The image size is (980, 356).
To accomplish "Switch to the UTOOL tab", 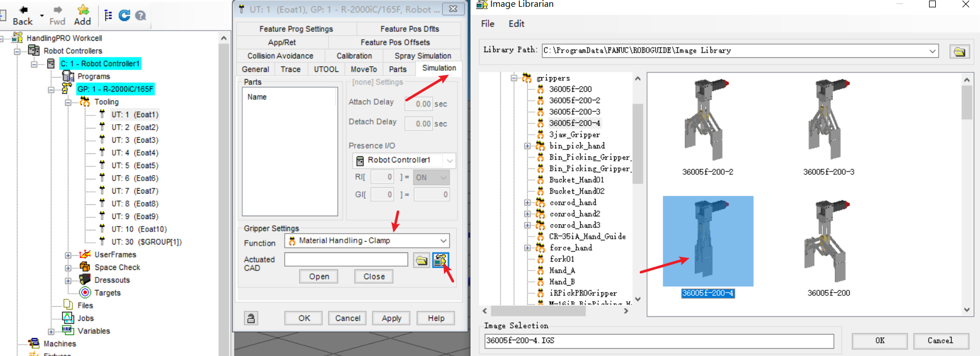I will click(x=326, y=69).
